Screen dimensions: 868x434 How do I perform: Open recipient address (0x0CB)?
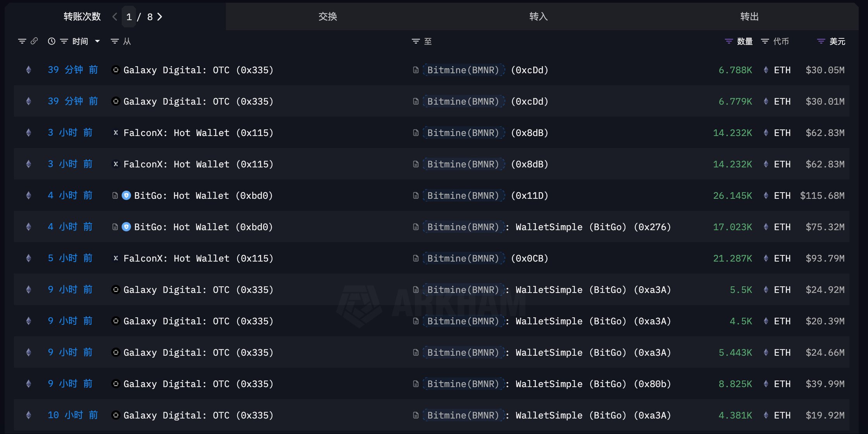(530, 258)
